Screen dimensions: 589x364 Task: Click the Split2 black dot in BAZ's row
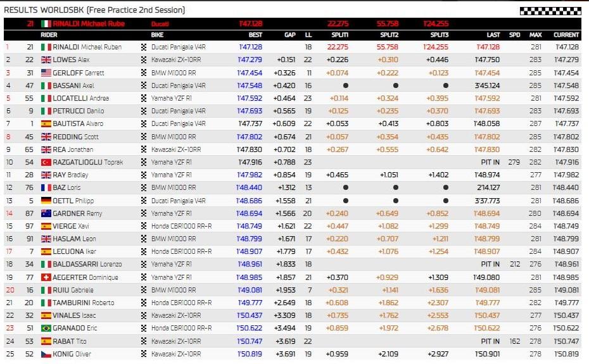click(396, 188)
